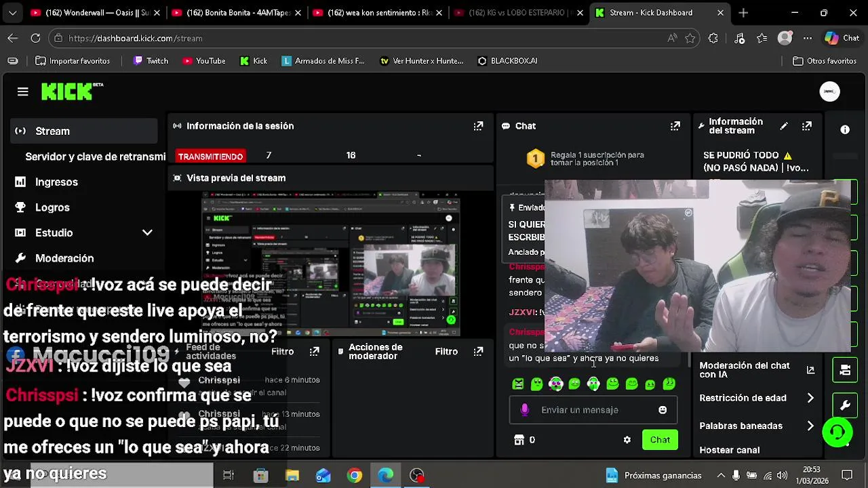Open the Kick hamburger menu
Viewport: 868px width, 488px height.
pos(22,91)
